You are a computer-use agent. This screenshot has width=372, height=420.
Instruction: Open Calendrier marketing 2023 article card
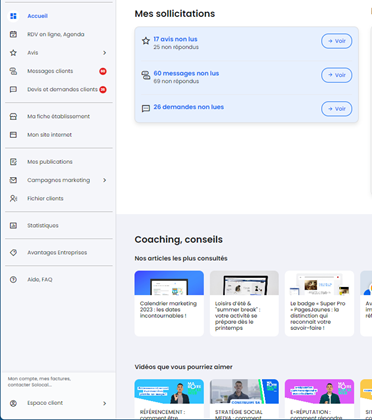coord(169,303)
